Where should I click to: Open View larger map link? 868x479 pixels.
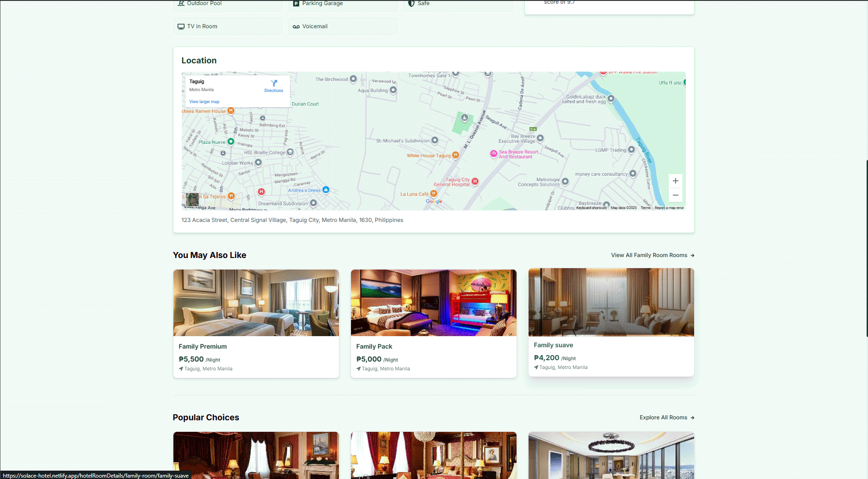[x=204, y=102]
